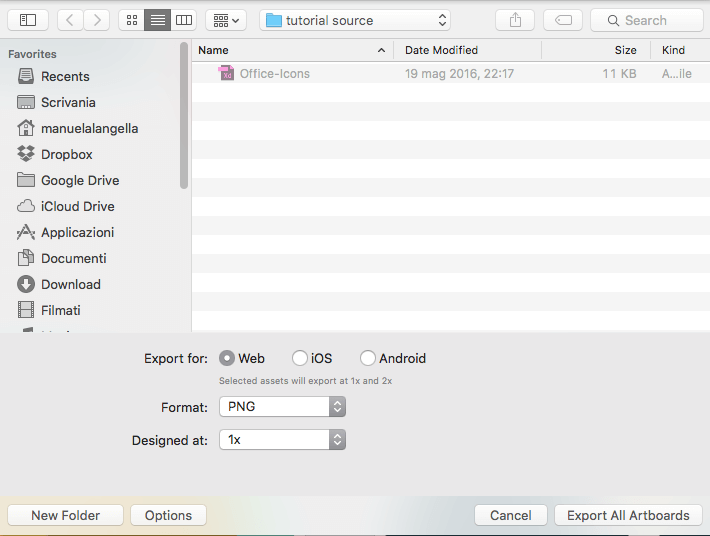Click the Office-Icons XD file icon
Image resolution: width=710 pixels, height=536 pixels.
coord(226,73)
